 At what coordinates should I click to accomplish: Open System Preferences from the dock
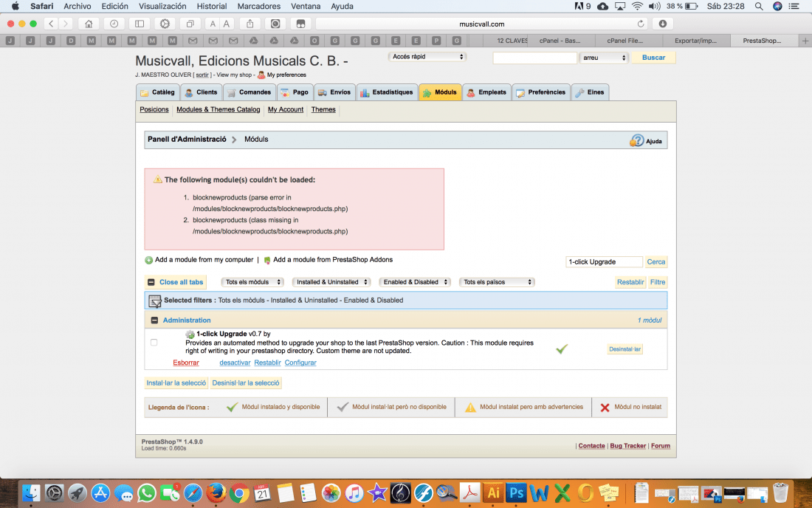click(x=55, y=492)
